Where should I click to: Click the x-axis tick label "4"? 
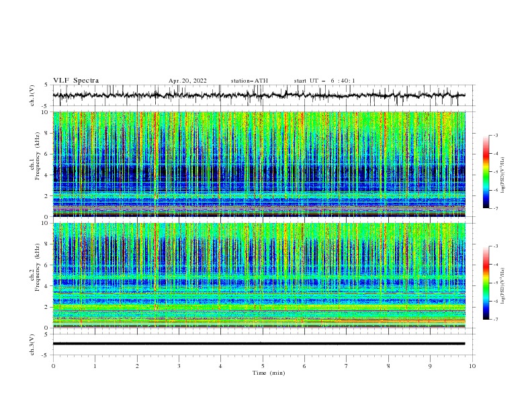point(220,366)
